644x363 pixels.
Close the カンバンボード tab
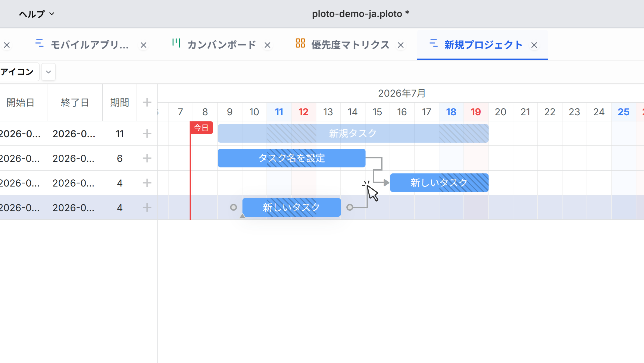pos(267,45)
